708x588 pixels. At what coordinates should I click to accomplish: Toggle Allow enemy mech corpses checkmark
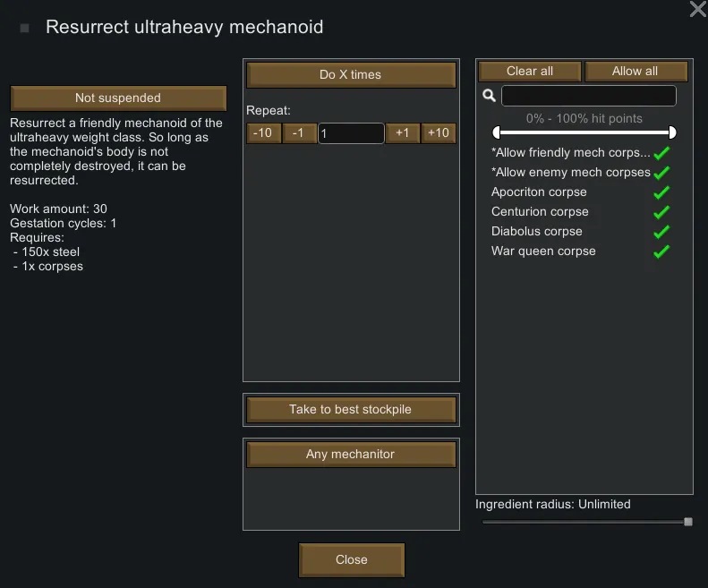click(x=661, y=173)
